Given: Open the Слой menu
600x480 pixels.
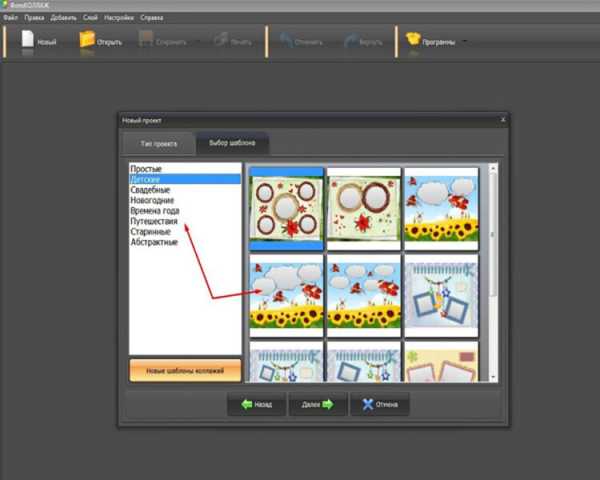Looking at the screenshot, I should click(x=90, y=18).
